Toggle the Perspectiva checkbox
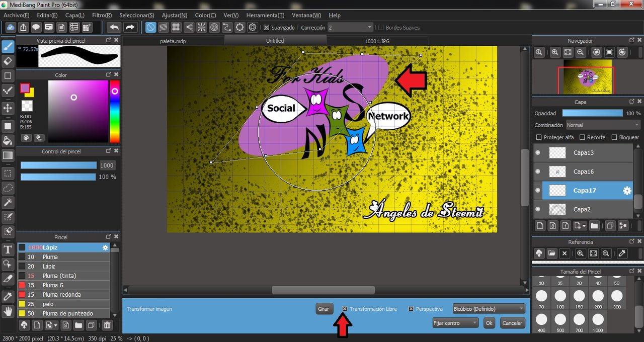644x342 pixels. (411, 309)
